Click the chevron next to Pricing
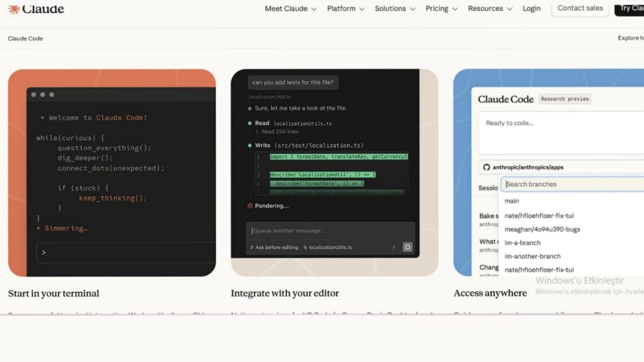This screenshot has height=362, width=644. point(455,9)
